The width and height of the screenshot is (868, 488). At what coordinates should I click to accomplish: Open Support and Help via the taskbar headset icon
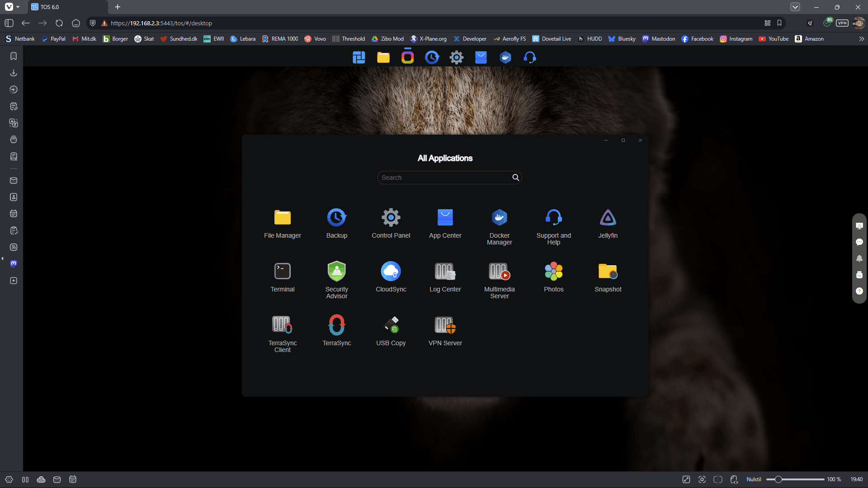(530, 57)
